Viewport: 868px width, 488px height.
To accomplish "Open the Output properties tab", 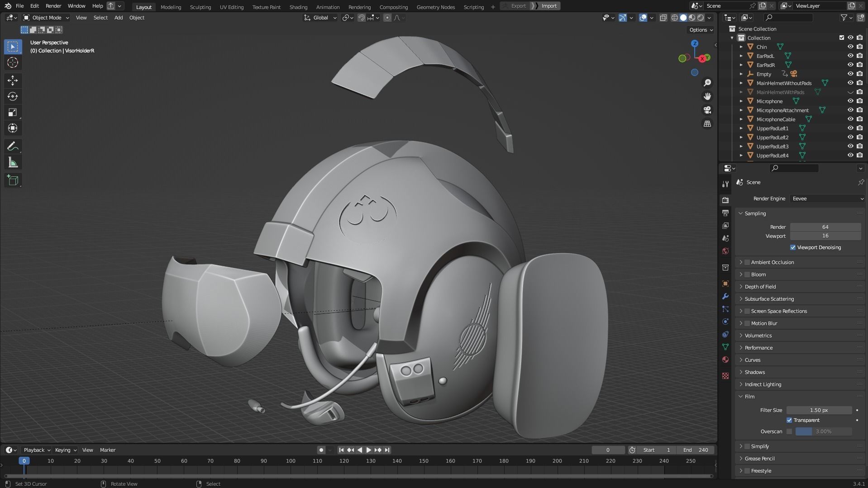I will [725, 213].
